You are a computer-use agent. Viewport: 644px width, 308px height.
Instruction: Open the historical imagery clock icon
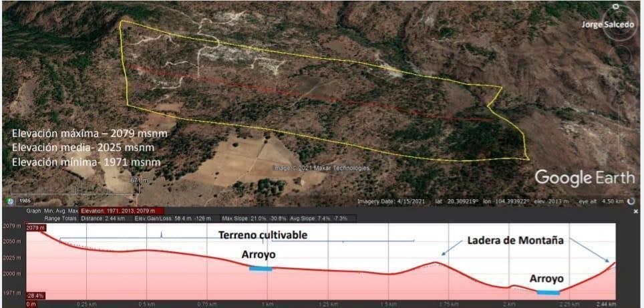[x=10, y=201]
